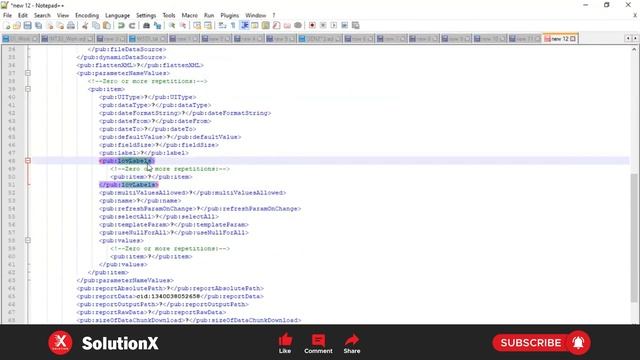The height and width of the screenshot is (360, 640).
Task: Cut selection using scissors icon
Action: coord(85,26)
